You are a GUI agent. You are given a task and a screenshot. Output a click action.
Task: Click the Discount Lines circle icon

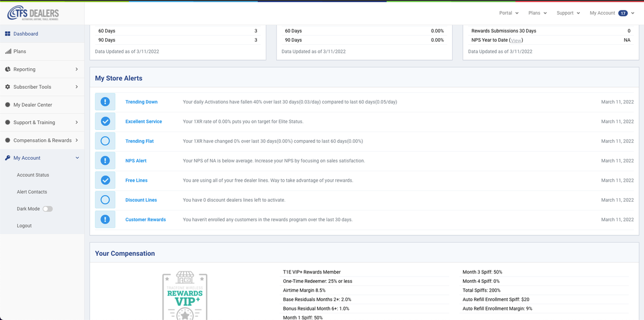point(105,199)
